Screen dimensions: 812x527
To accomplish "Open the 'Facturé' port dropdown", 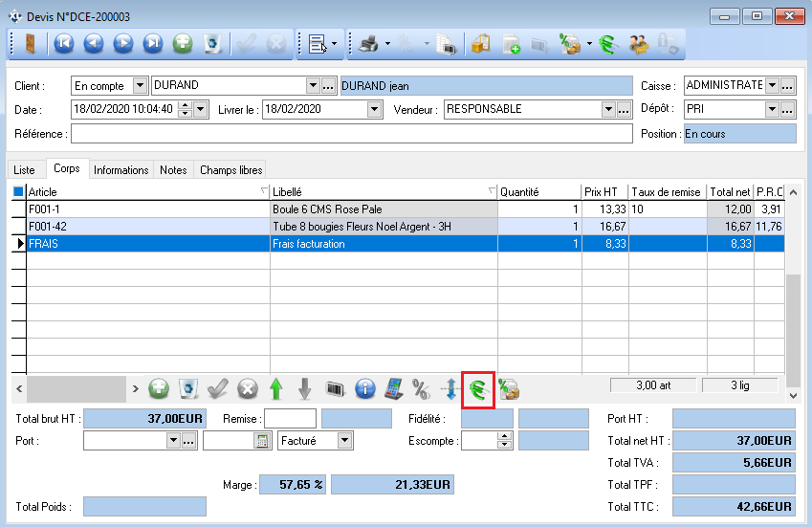I will pyautogui.click(x=345, y=441).
